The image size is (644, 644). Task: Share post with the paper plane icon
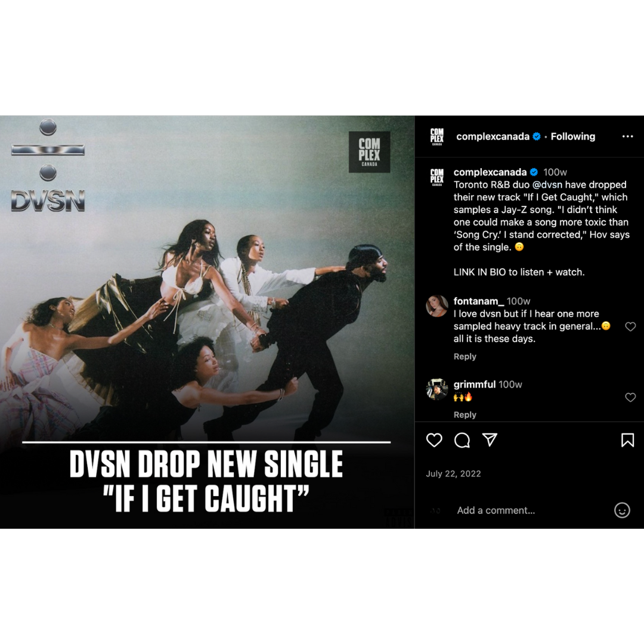click(490, 439)
